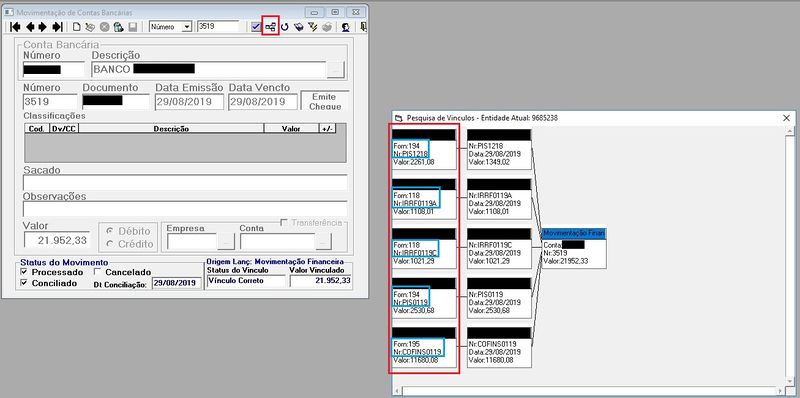
Task: Toggle the Cancelado checkbox
Action: click(98, 272)
